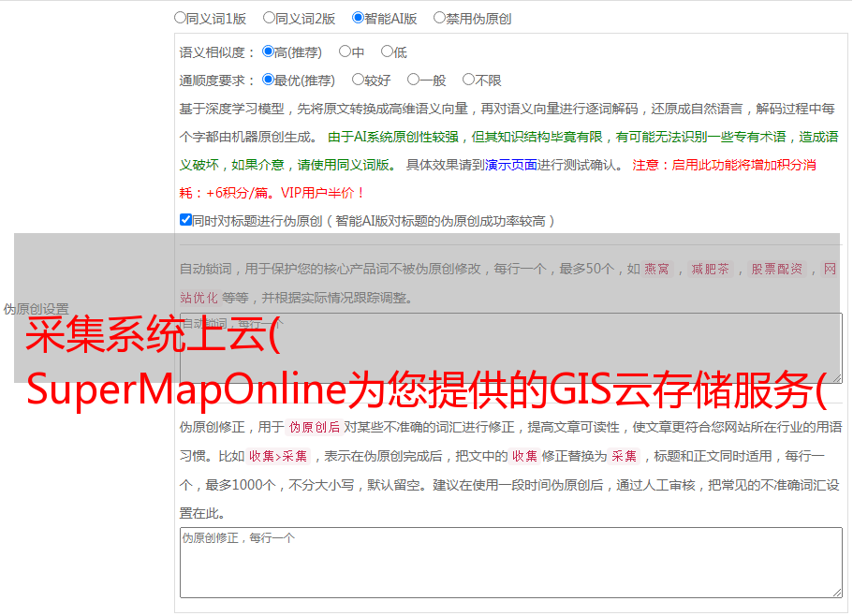Click the 减肥茶 example keyword tag
The height and width of the screenshot is (616, 853).
[x=710, y=269]
